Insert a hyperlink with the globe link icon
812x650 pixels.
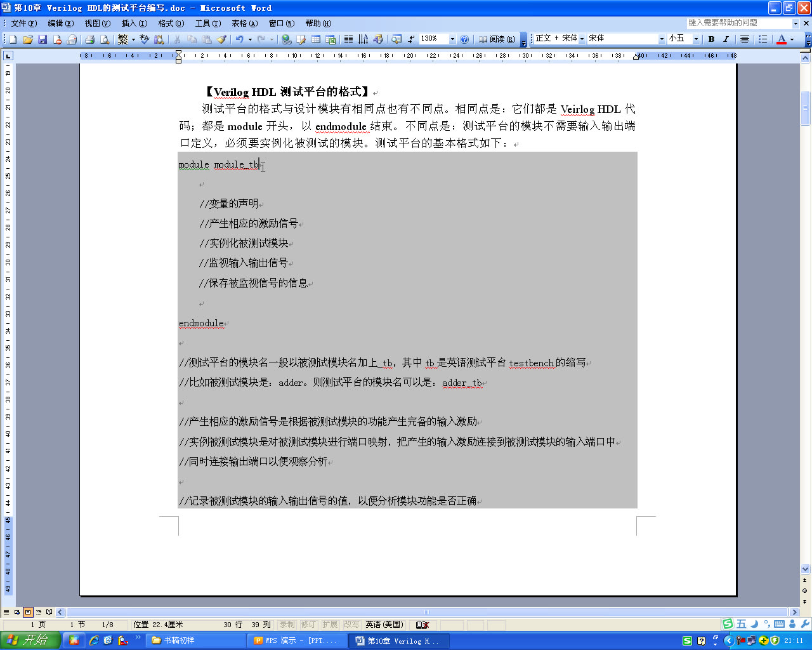(x=287, y=39)
